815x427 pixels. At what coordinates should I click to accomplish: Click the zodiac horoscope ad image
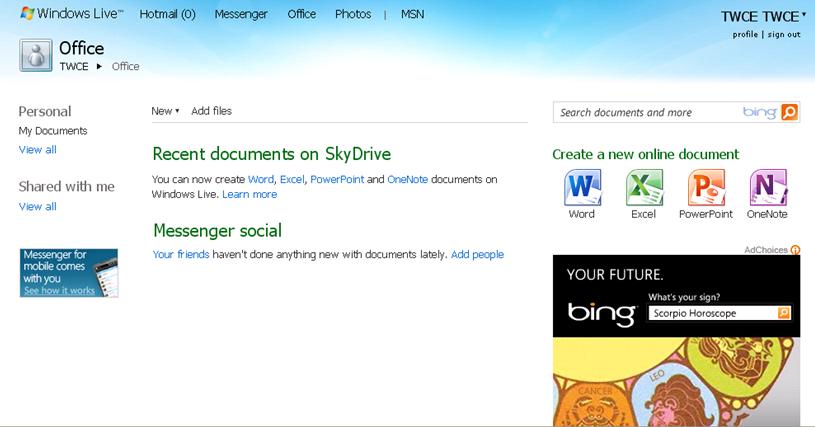pyautogui.click(x=676, y=382)
